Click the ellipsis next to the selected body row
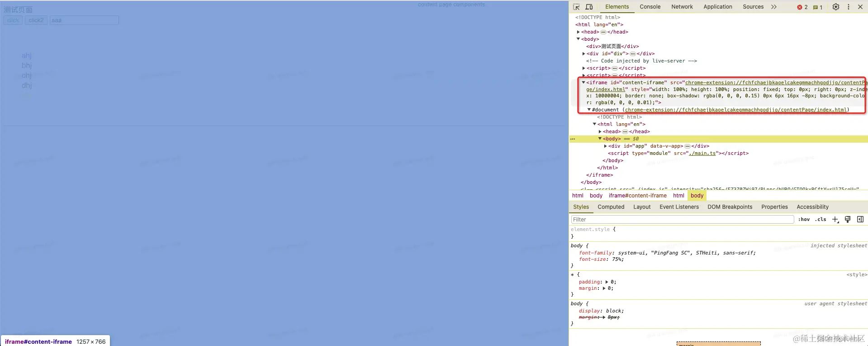Viewport: 868px width, 346px height. point(573,139)
